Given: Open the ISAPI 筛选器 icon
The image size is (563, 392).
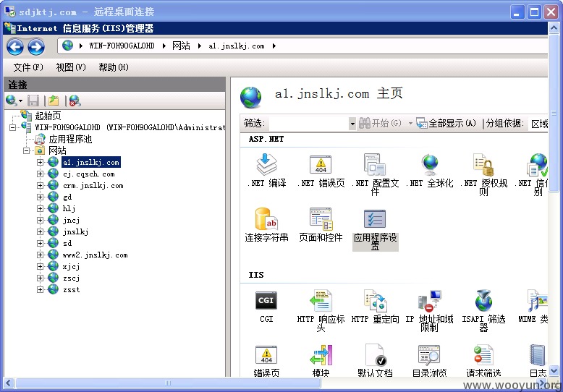Looking at the screenshot, I should (483, 300).
